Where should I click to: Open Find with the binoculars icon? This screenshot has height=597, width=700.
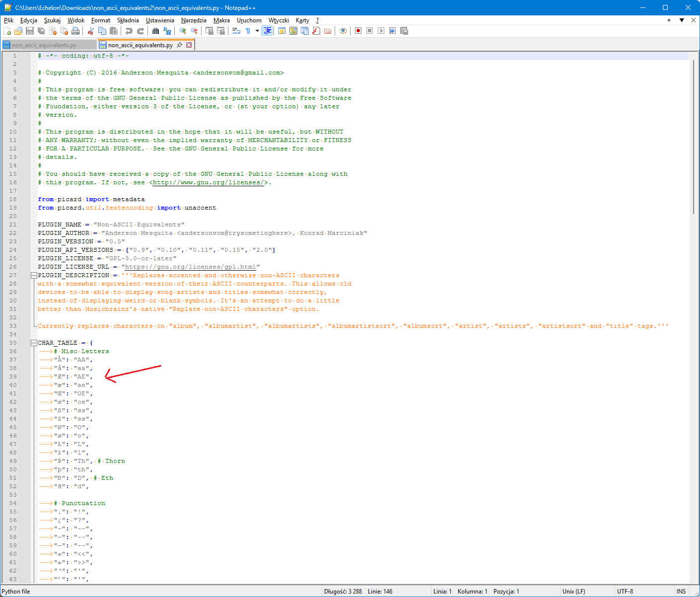155,31
